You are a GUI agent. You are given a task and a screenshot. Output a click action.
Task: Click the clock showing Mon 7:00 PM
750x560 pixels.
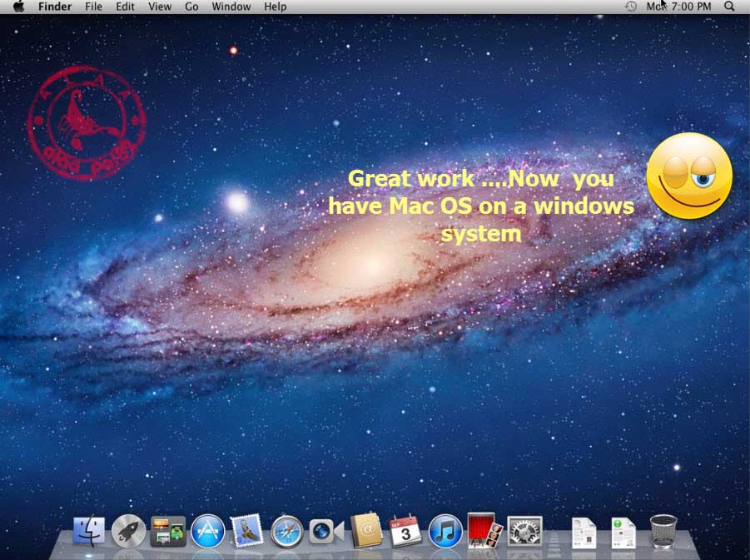click(x=678, y=7)
